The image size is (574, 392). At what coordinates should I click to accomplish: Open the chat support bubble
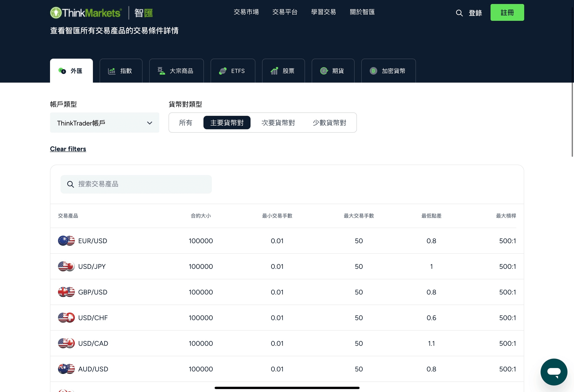(x=554, y=372)
